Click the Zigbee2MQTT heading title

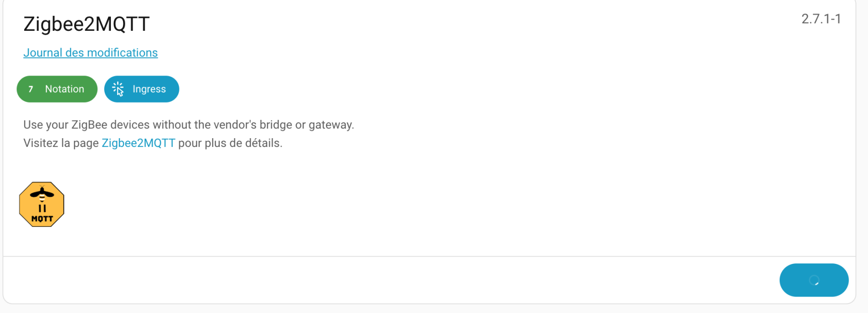point(87,24)
